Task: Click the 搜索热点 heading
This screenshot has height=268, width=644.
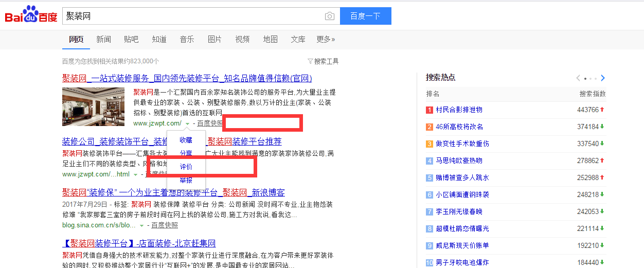Action: coord(440,78)
